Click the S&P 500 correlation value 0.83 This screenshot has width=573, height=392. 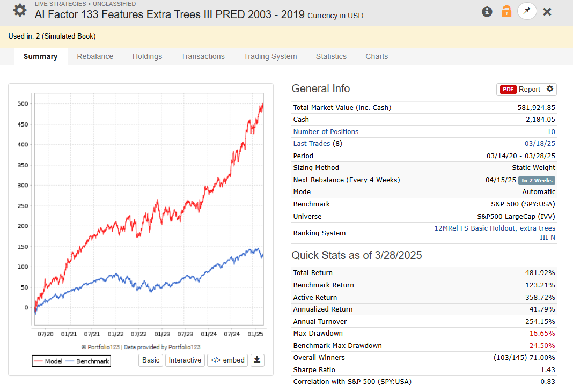click(x=548, y=381)
